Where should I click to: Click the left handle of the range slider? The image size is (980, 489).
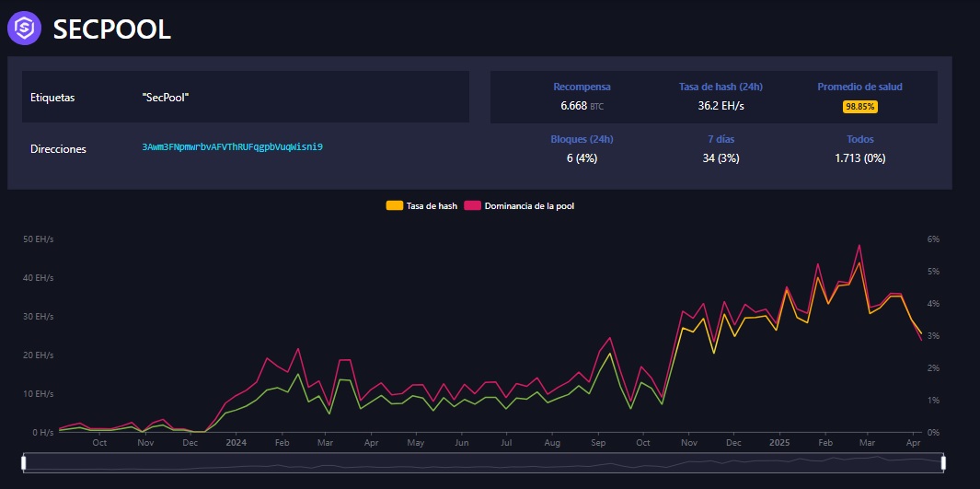[24, 461]
